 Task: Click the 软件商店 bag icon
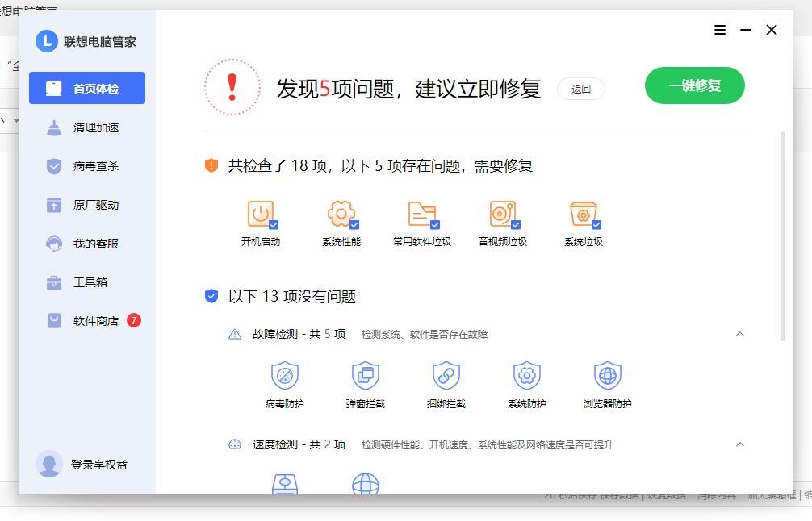pyautogui.click(x=54, y=321)
